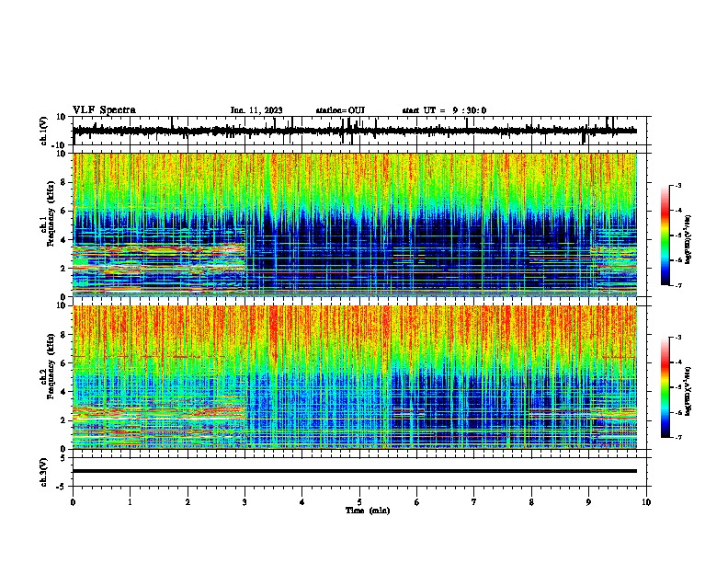Viewport: 728px width, 563px height.
Task: Click time axis tick label '4'
Action: (302, 502)
